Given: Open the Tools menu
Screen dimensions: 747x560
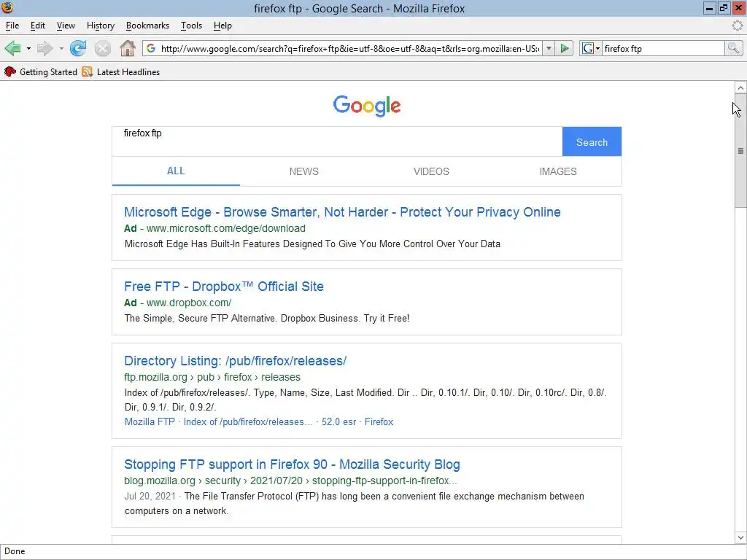Looking at the screenshot, I should (x=192, y=26).
